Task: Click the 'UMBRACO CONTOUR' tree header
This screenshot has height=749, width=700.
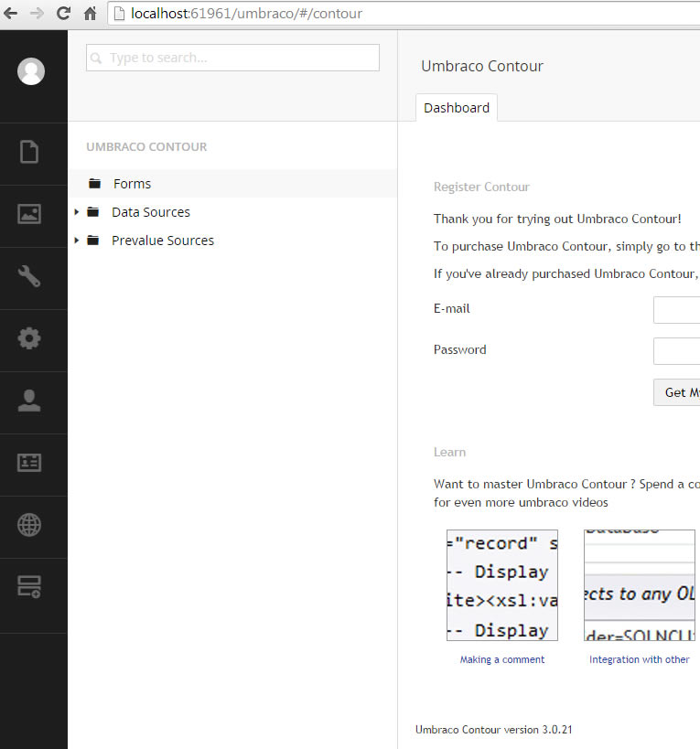Action: 146,146
